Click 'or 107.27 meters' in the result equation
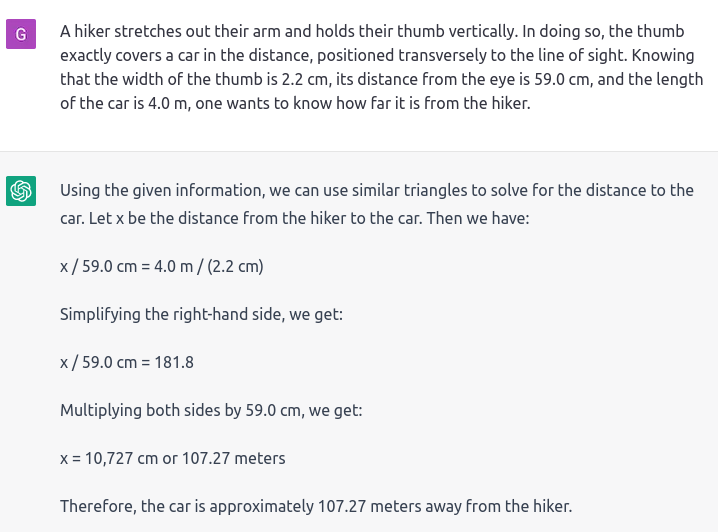This screenshot has height=532, width=718. pos(224,458)
